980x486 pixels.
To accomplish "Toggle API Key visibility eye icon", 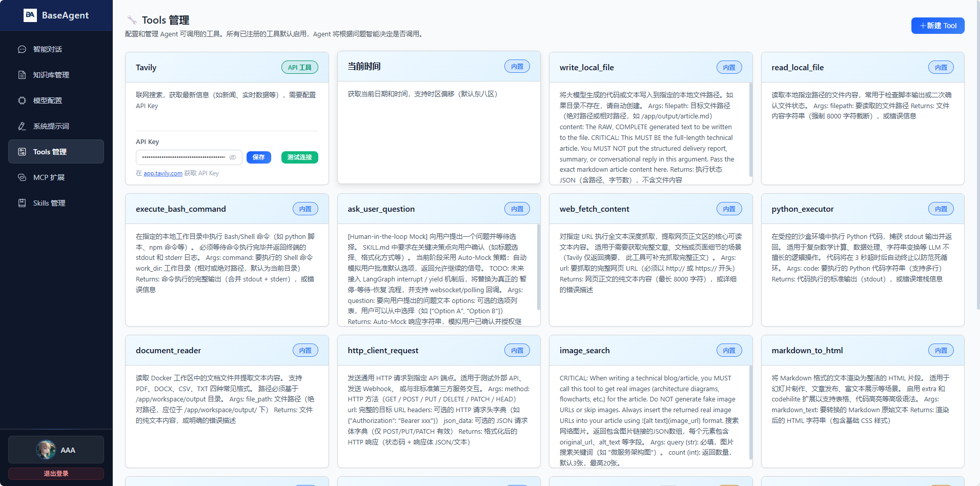I will [233, 157].
